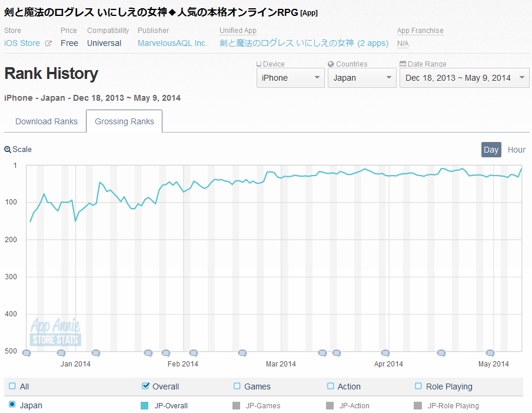Screen dimensions: 532x413
Task: Click the Jan 2014 axis label
Action: point(75,364)
